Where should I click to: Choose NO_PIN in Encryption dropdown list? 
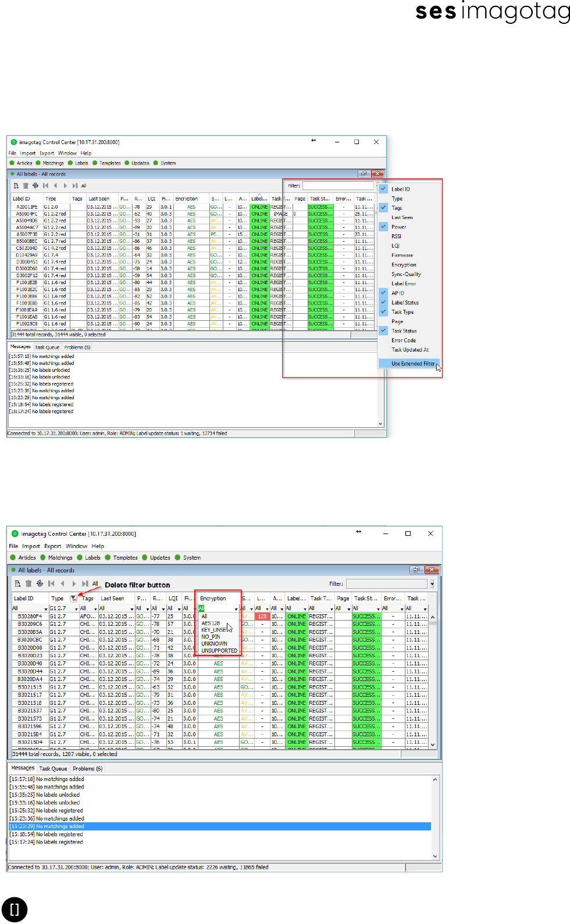pyautogui.click(x=211, y=637)
